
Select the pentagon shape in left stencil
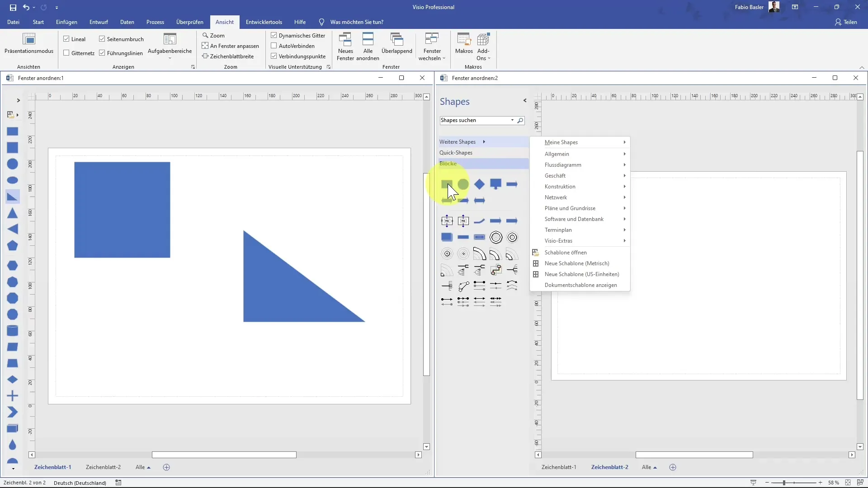(13, 245)
